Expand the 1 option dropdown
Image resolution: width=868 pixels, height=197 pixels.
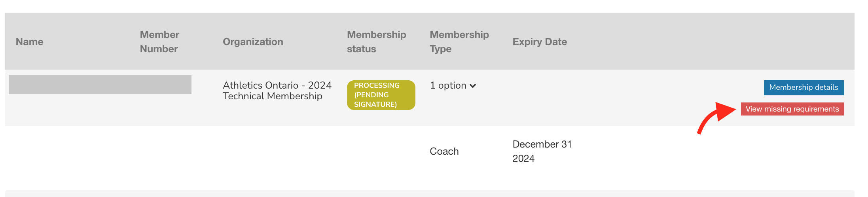[x=453, y=85]
